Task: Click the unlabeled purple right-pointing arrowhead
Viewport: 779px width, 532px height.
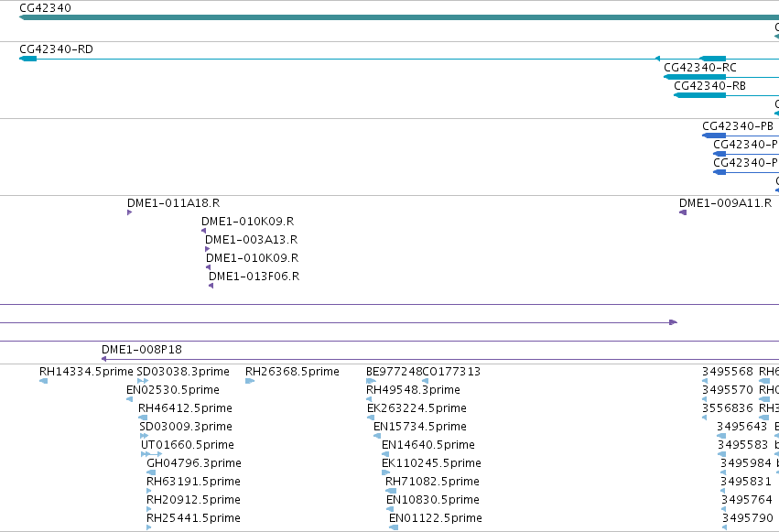Action: coord(673,323)
